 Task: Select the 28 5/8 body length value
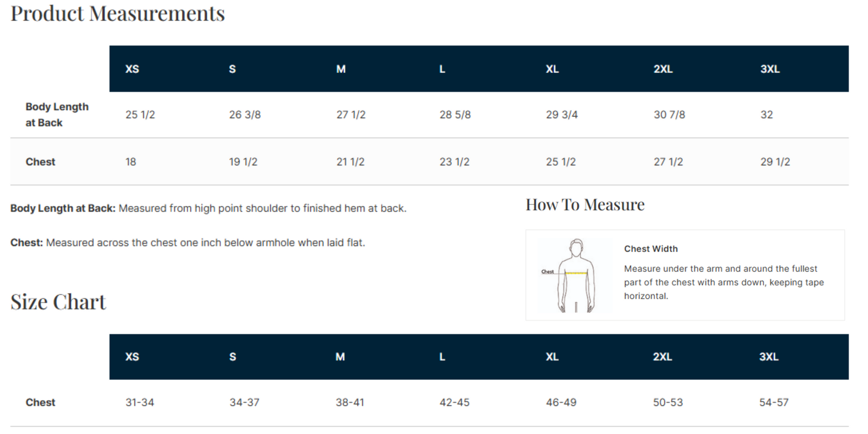pyautogui.click(x=455, y=115)
